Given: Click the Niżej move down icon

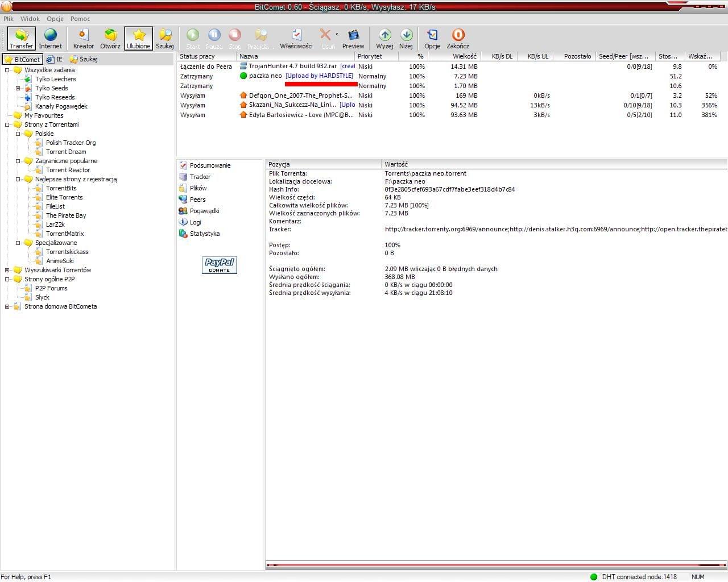Looking at the screenshot, I should click(x=406, y=39).
